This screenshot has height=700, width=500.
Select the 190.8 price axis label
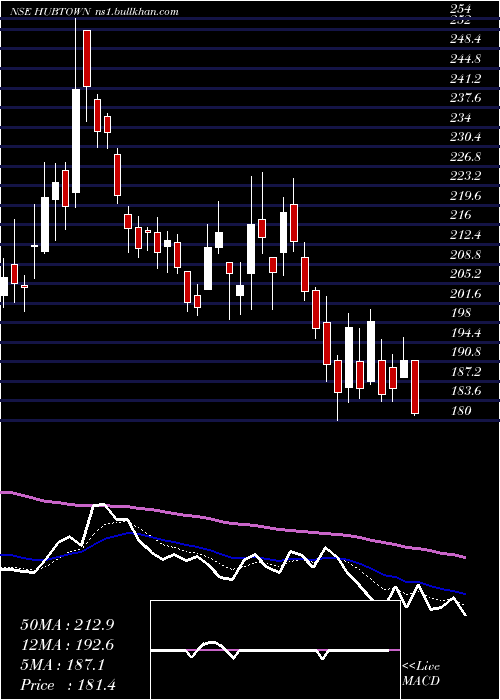click(x=465, y=352)
